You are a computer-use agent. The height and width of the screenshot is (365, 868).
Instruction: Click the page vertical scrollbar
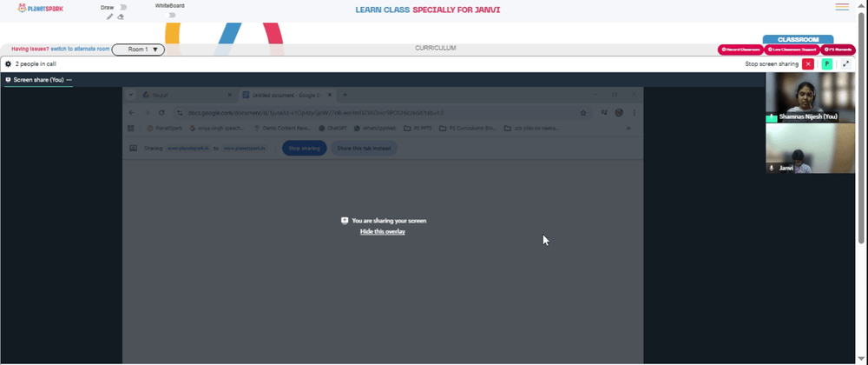[861, 128]
